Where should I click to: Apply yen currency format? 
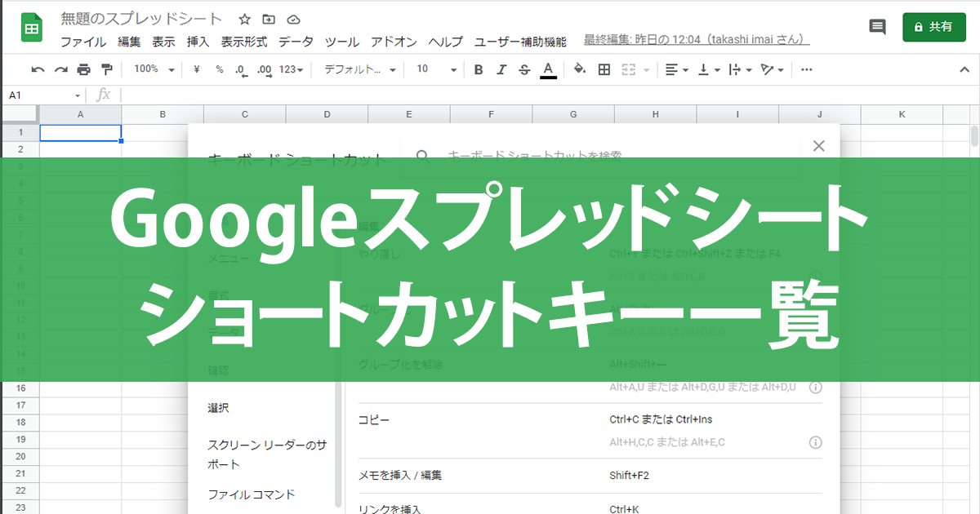(x=197, y=70)
